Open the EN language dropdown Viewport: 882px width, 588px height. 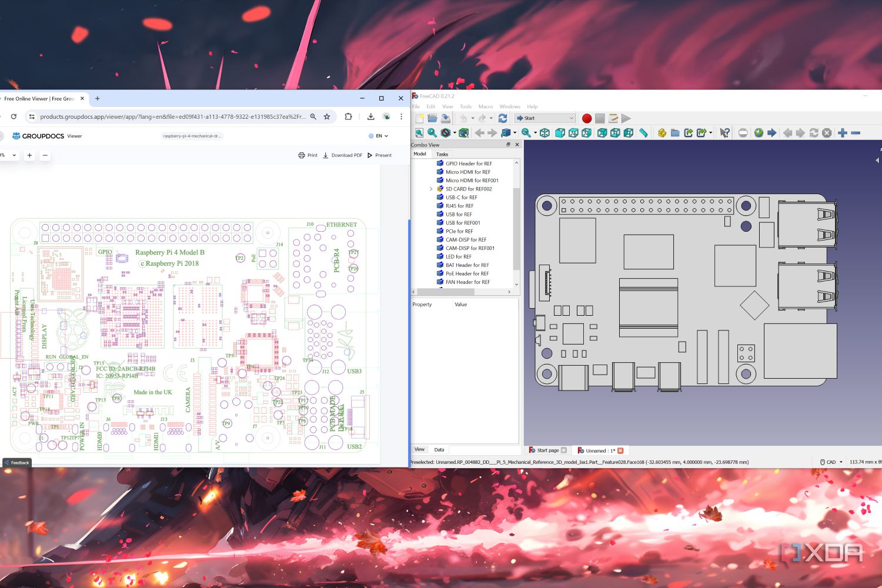coord(379,136)
